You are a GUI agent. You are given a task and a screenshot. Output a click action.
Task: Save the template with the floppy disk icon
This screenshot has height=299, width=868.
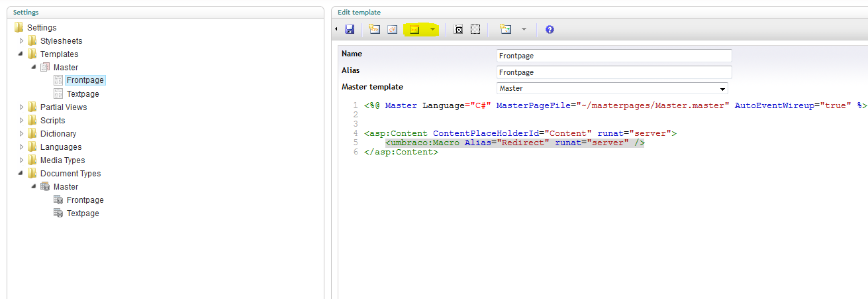pos(350,29)
